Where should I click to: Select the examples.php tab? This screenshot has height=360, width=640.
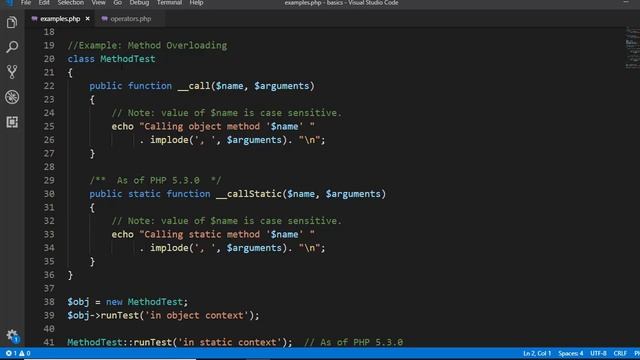pyautogui.click(x=60, y=19)
